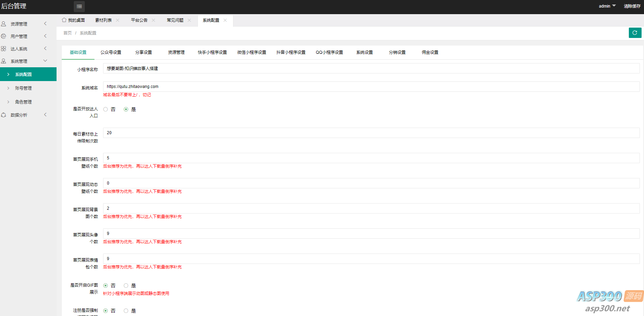This screenshot has width=644, height=316.
Task: Collapse the 系统管理 menu arrow
Action: [x=45, y=61]
